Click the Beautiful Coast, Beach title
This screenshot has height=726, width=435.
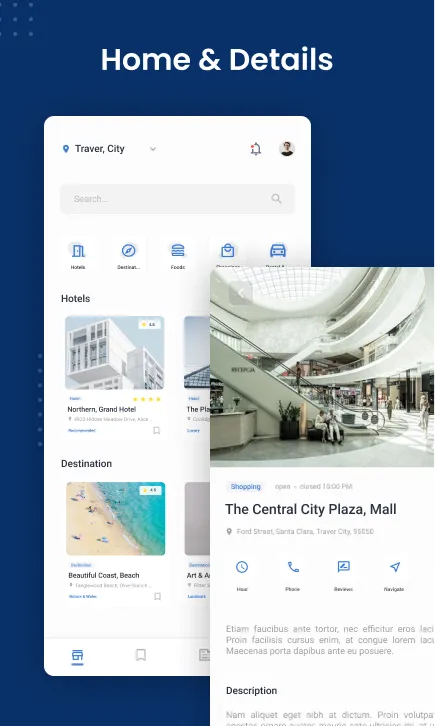tap(104, 575)
